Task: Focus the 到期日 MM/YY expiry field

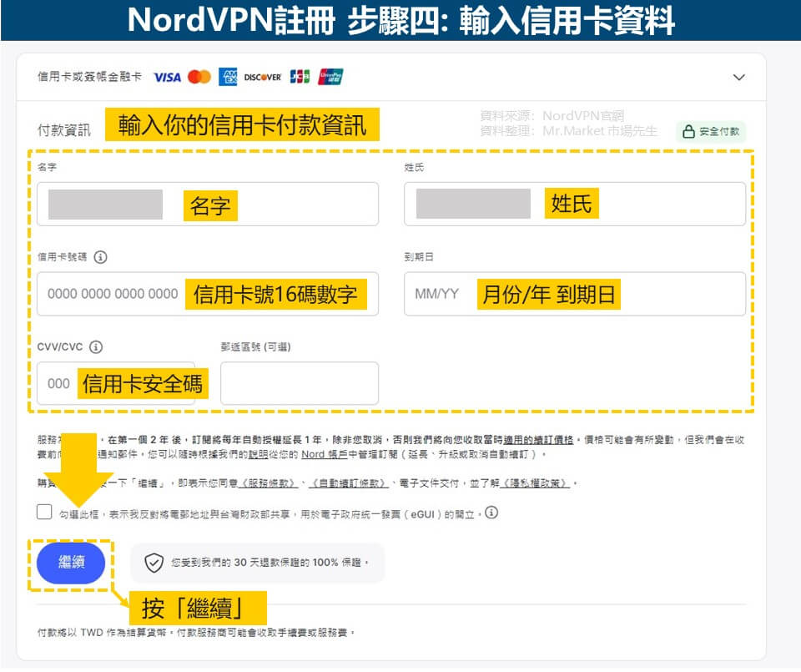Action: (575, 294)
